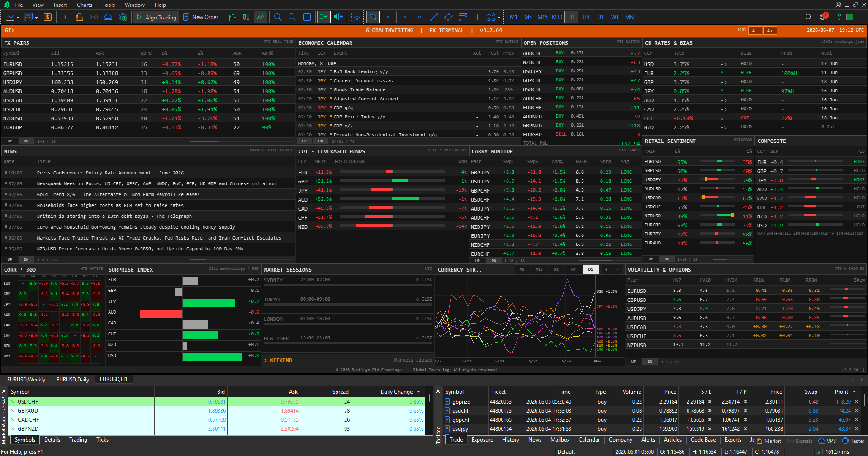868x456 pixels.
Task: Open the chart type line tool
Action: (10, 17)
